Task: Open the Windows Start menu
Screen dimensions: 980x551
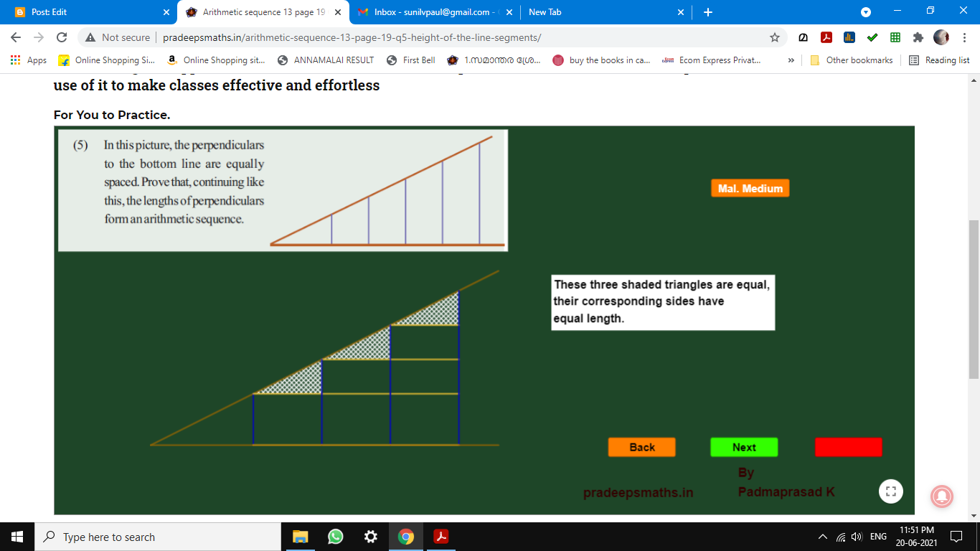Action: coord(17,537)
